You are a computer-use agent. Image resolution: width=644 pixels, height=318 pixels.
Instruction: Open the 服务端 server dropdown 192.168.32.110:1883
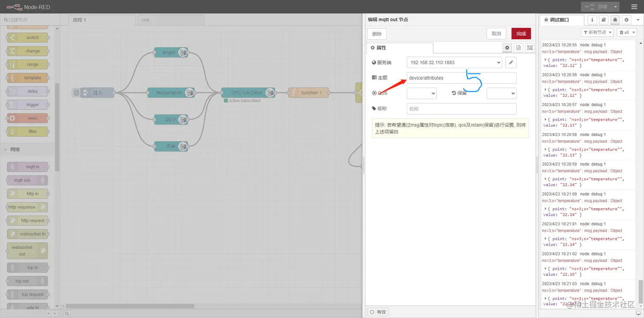coord(454,62)
